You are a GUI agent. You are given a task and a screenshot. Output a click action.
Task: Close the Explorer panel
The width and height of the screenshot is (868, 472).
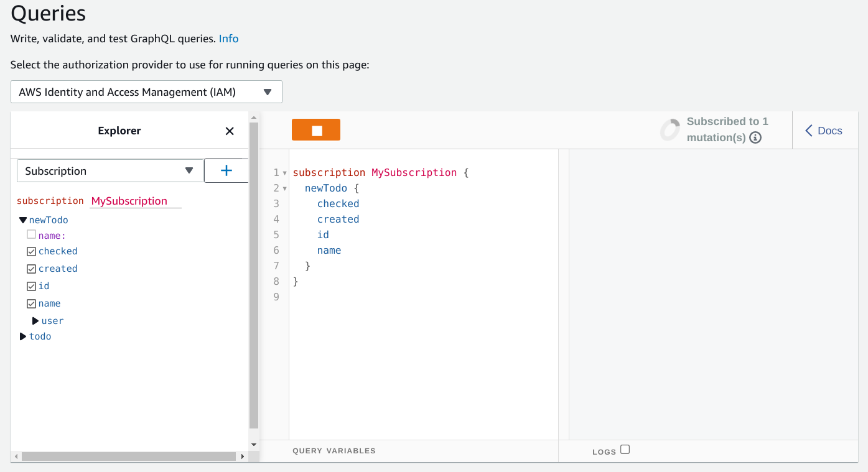(230, 131)
